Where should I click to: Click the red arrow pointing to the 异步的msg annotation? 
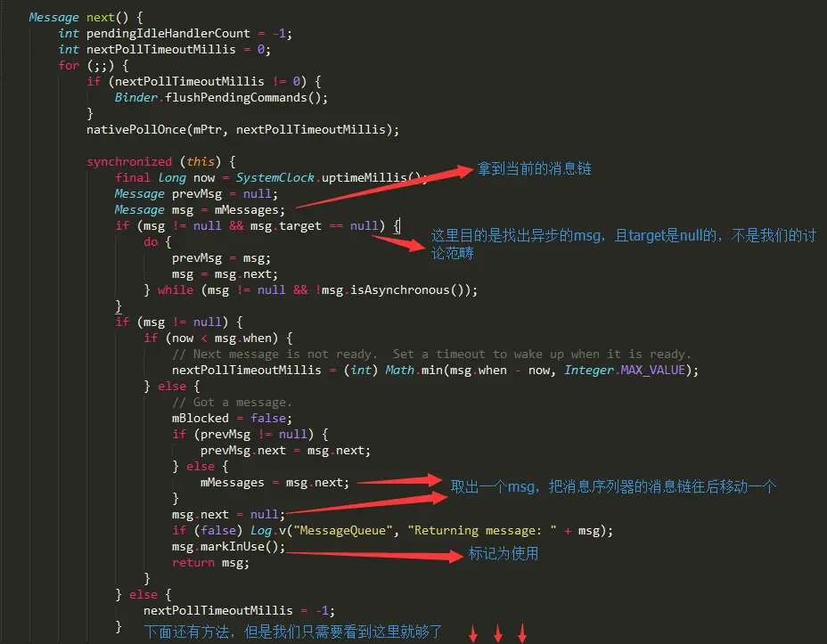coord(398,243)
